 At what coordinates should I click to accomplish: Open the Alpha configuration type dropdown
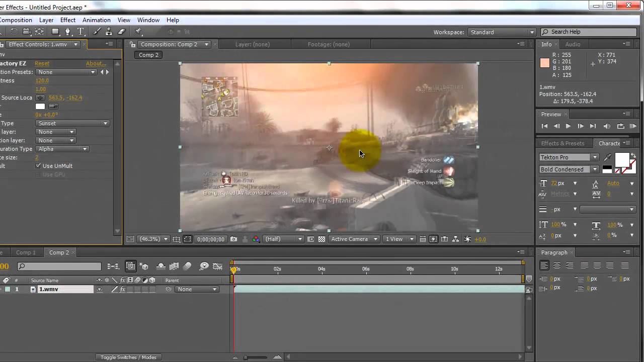point(62,149)
